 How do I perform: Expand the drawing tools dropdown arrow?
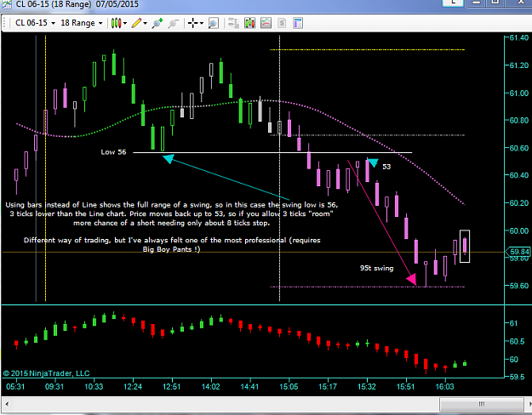[146, 23]
